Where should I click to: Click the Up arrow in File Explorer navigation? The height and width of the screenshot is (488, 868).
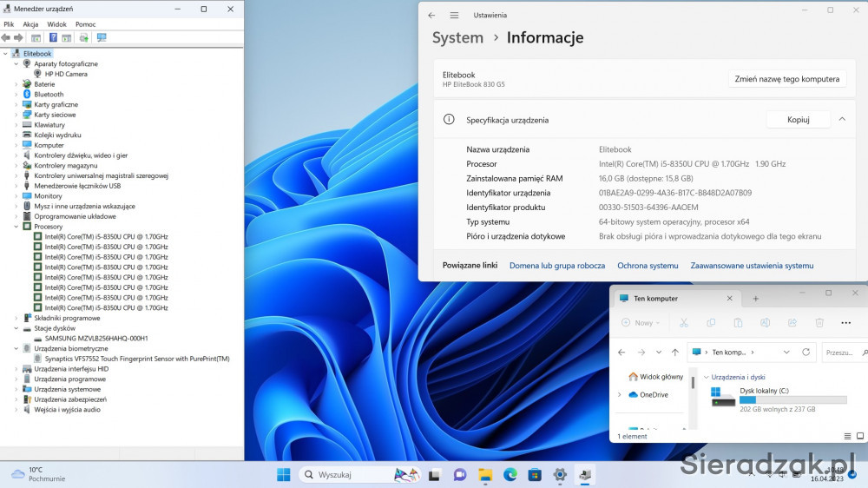tap(674, 353)
